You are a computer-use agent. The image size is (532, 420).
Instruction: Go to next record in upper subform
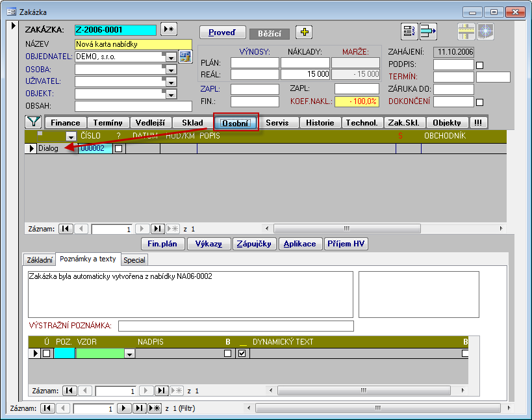pos(142,229)
